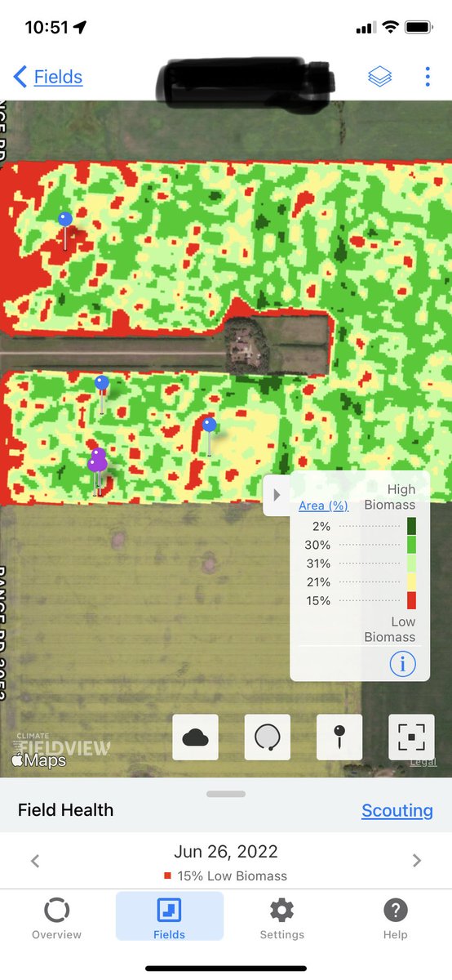Screen dimensions: 452x980
Task: Go back to Fields list
Action: [48, 77]
